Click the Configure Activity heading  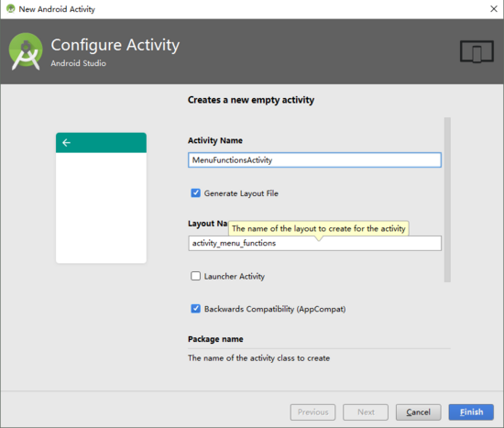tap(115, 45)
